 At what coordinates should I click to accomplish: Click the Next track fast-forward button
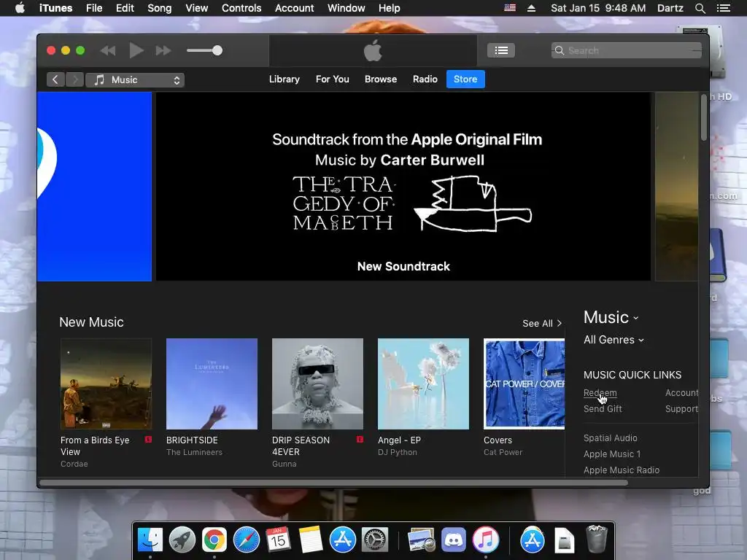coord(163,50)
